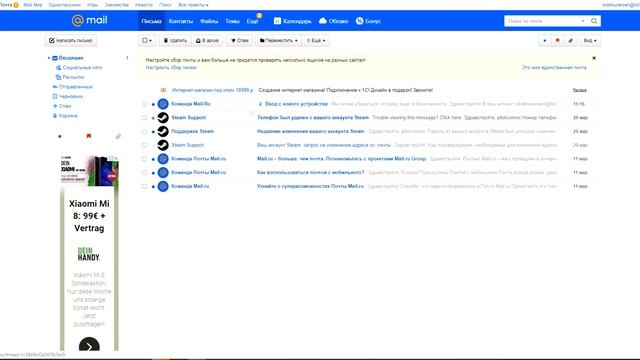640x360 pixels.
Task: Switch to Темы tab
Action: pyautogui.click(x=232, y=21)
